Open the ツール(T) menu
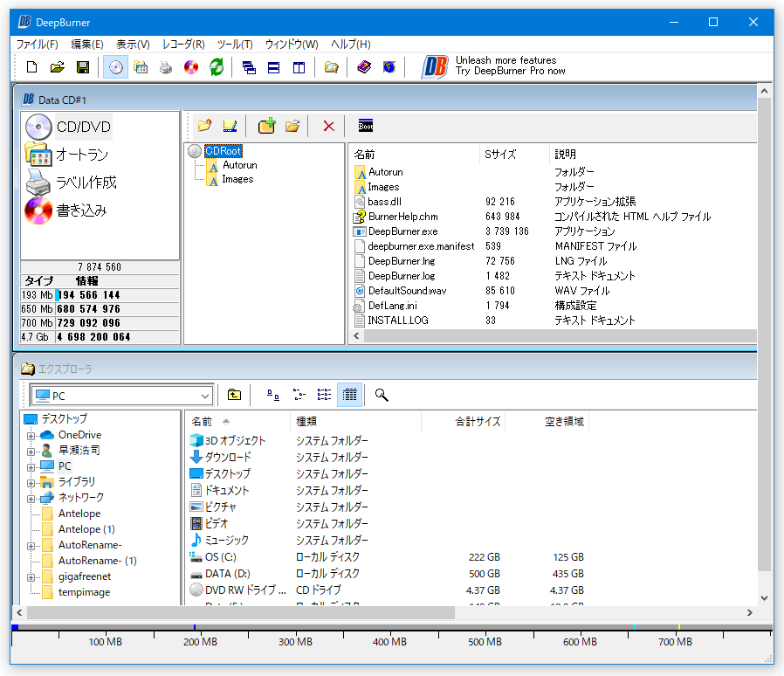Screen dimensions: 784x676 235,44
